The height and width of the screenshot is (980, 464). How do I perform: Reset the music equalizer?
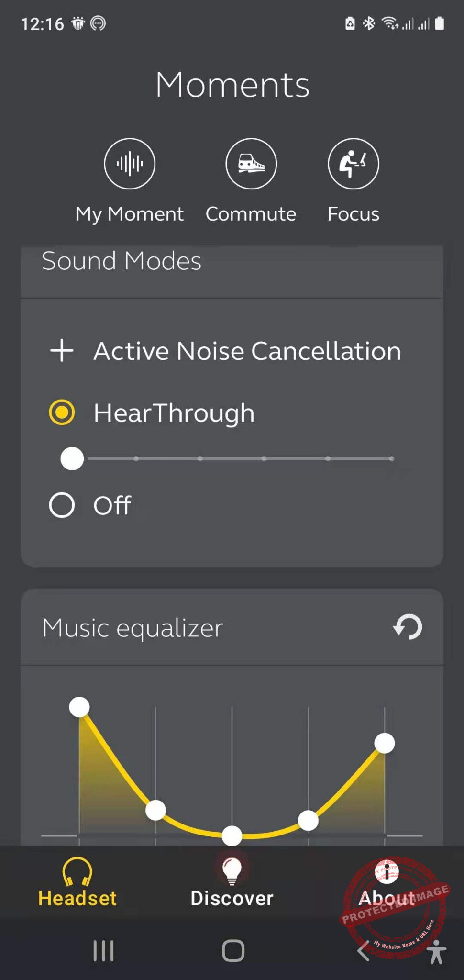point(407,627)
